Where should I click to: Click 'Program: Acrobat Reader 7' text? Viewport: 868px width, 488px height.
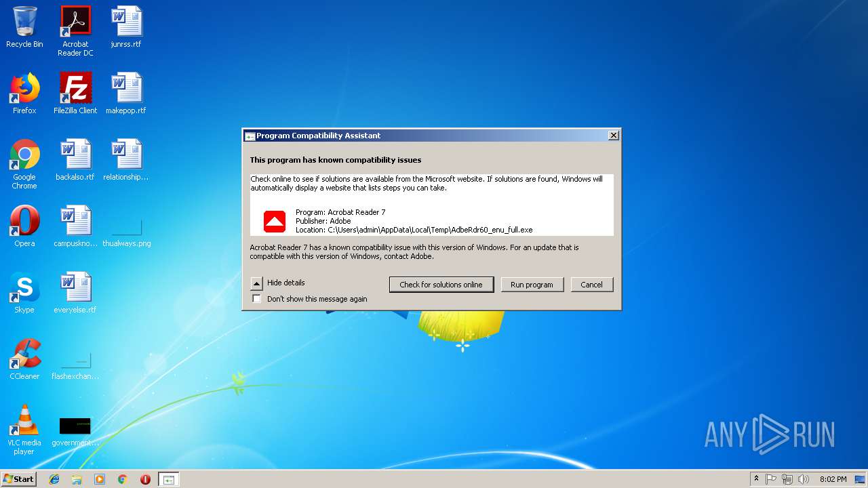point(340,212)
